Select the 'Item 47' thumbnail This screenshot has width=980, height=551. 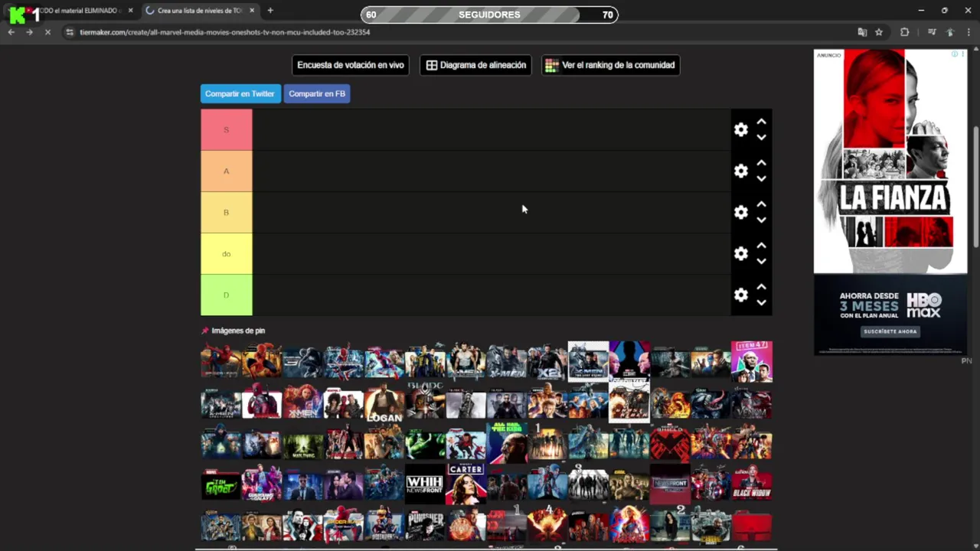[752, 361]
